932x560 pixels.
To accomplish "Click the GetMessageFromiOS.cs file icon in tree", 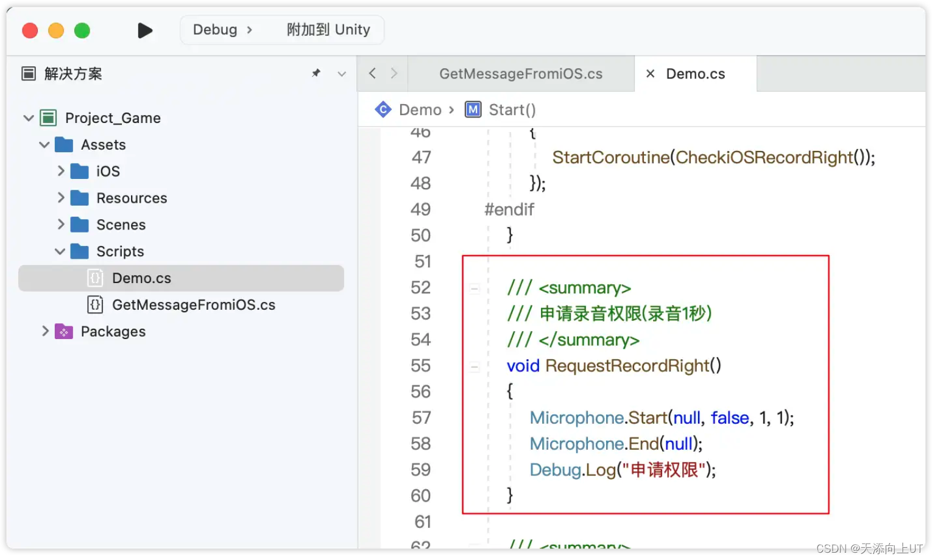I will tap(95, 304).
